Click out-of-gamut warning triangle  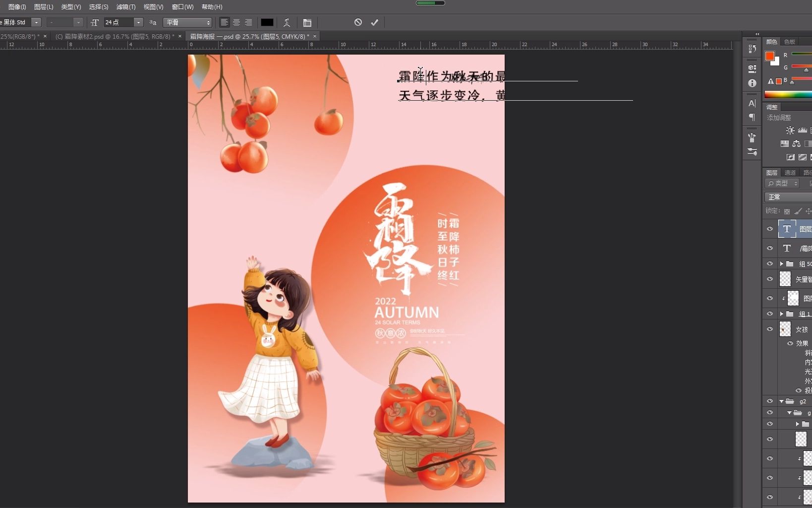pyautogui.click(x=770, y=81)
